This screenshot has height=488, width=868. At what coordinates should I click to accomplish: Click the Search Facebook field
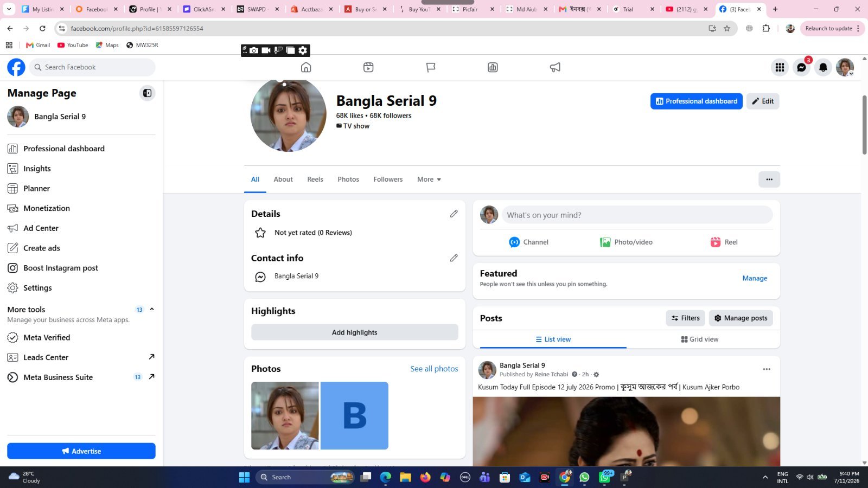click(x=92, y=67)
